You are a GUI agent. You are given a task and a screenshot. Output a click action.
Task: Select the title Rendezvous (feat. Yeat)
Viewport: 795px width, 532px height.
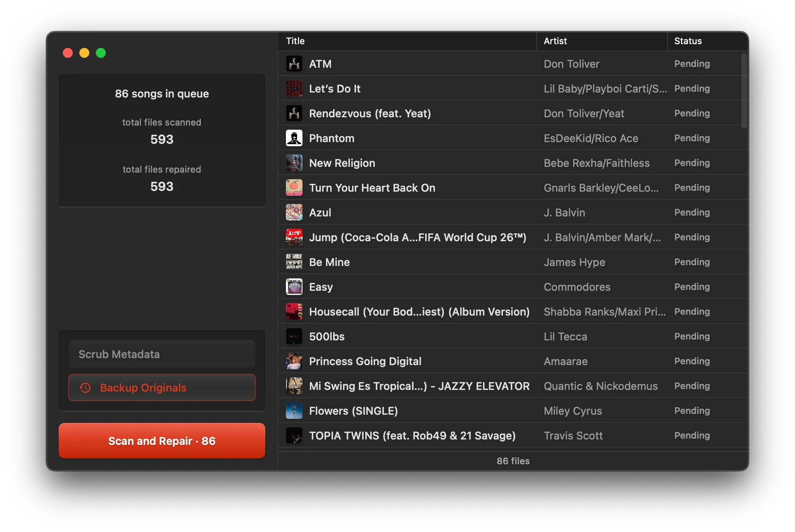pos(370,114)
